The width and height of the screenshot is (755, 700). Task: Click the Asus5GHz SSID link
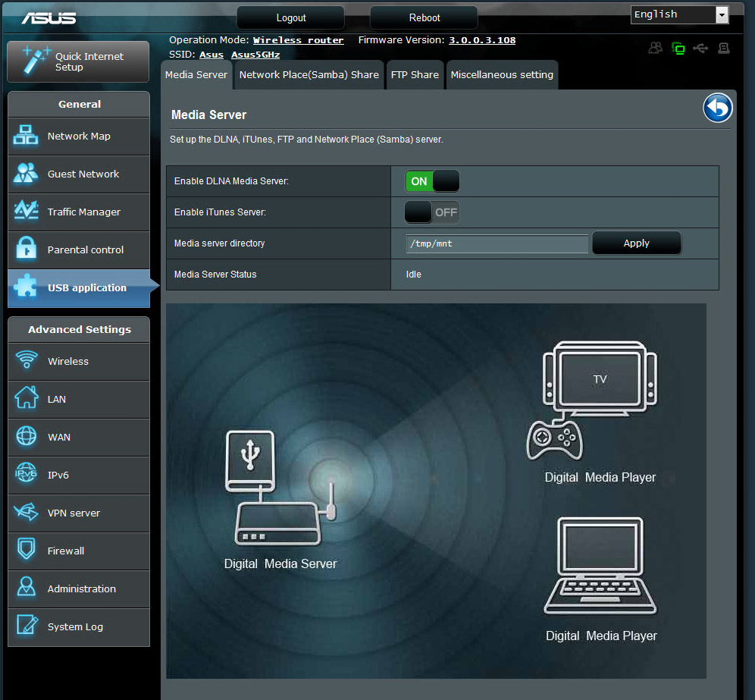[x=255, y=55]
